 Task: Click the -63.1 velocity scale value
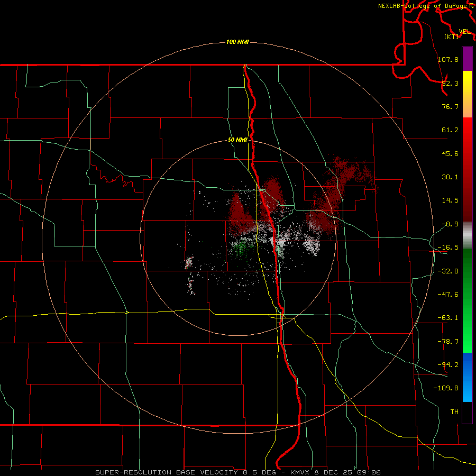tap(448, 317)
